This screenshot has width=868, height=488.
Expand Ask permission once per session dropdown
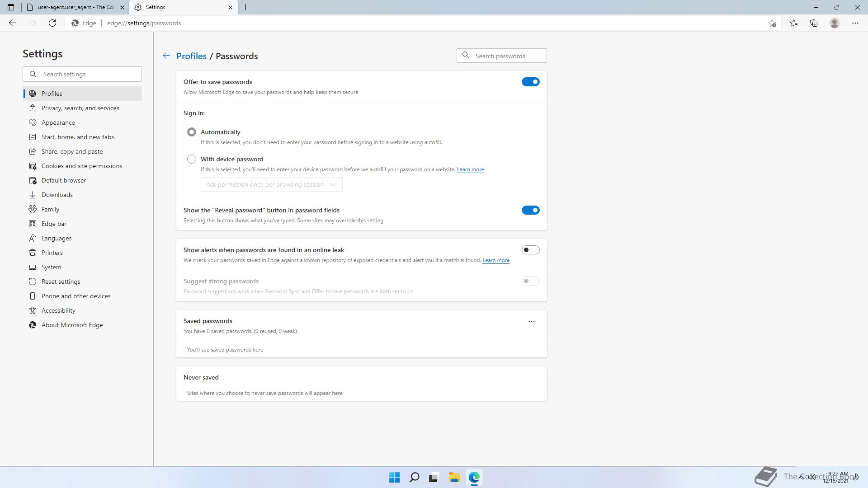pyautogui.click(x=271, y=184)
